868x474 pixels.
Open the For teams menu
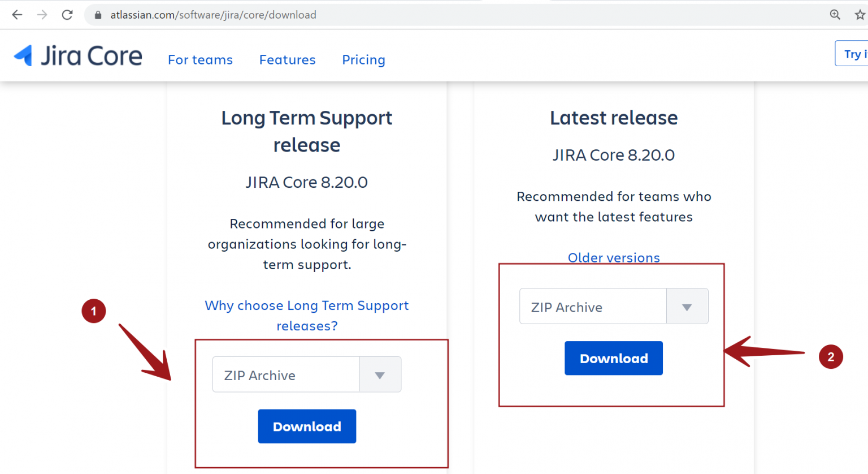pos(200,59)
